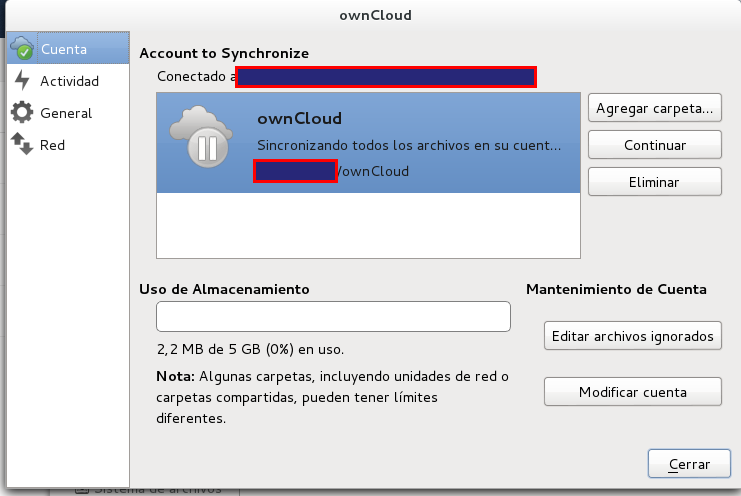Click the paused cloud sync icon

[201, 137]
